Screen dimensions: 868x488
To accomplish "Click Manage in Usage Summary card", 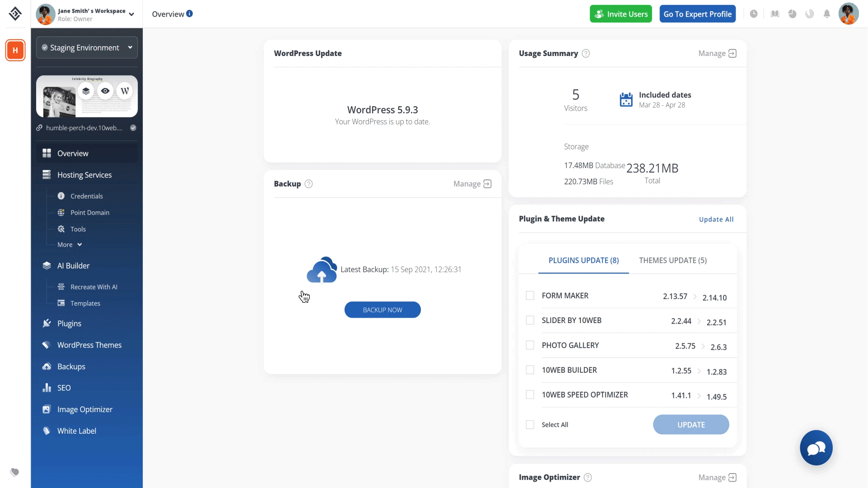I will click(x=717, y=53).
